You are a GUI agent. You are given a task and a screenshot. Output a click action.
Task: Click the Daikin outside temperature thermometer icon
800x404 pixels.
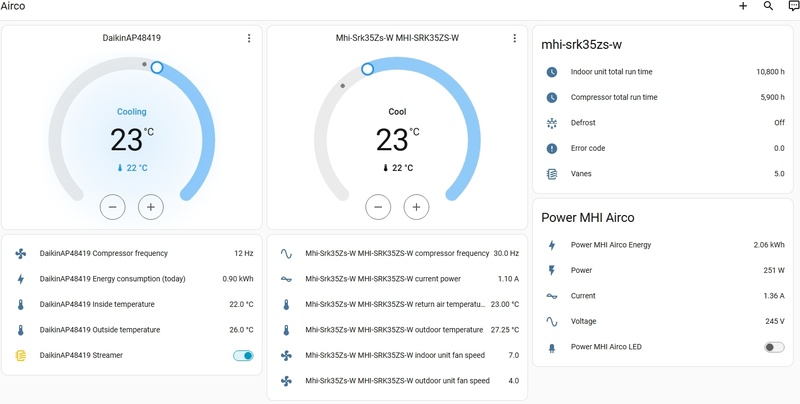(x=20, y=330)
